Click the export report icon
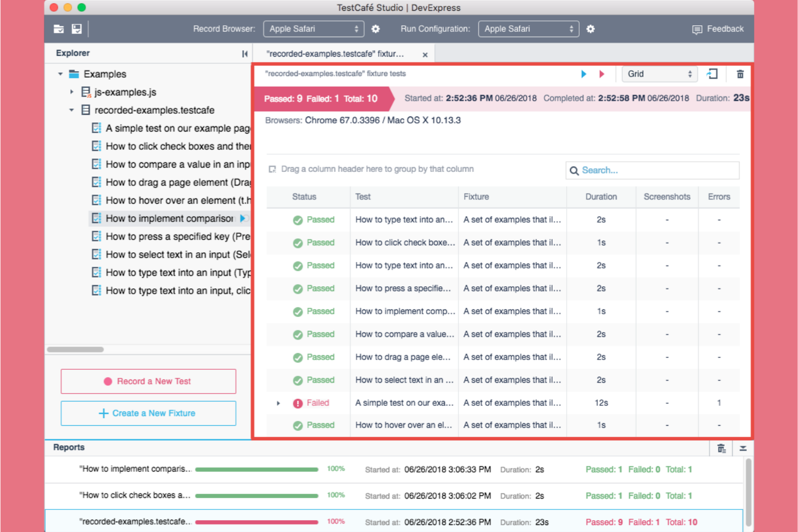This screenshot has width=798, height=532. coord(712,74)
